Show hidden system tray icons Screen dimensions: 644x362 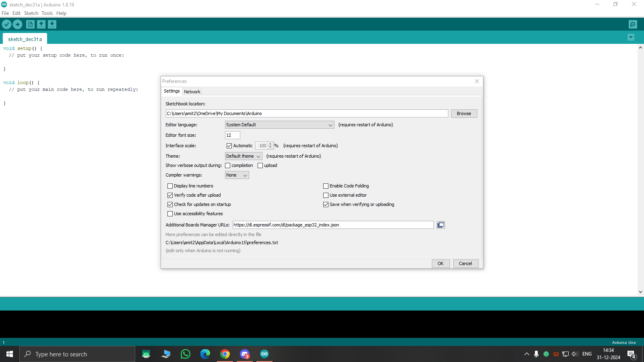coord(526,354)
